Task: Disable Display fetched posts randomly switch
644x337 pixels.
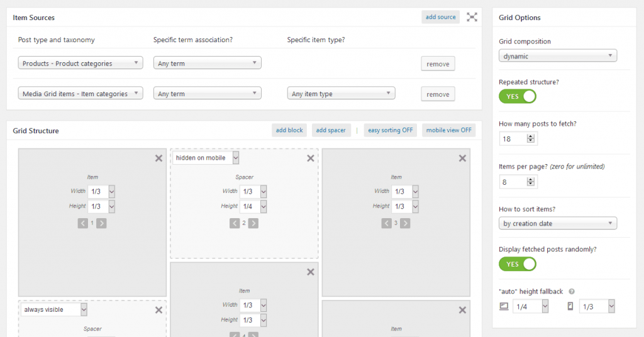Action: click(518, 264)
